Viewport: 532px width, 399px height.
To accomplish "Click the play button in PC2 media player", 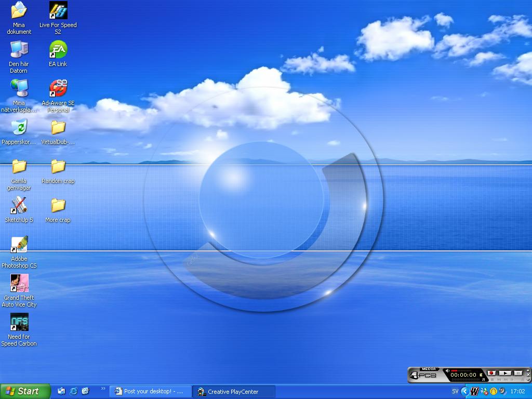I will [505, 373].
